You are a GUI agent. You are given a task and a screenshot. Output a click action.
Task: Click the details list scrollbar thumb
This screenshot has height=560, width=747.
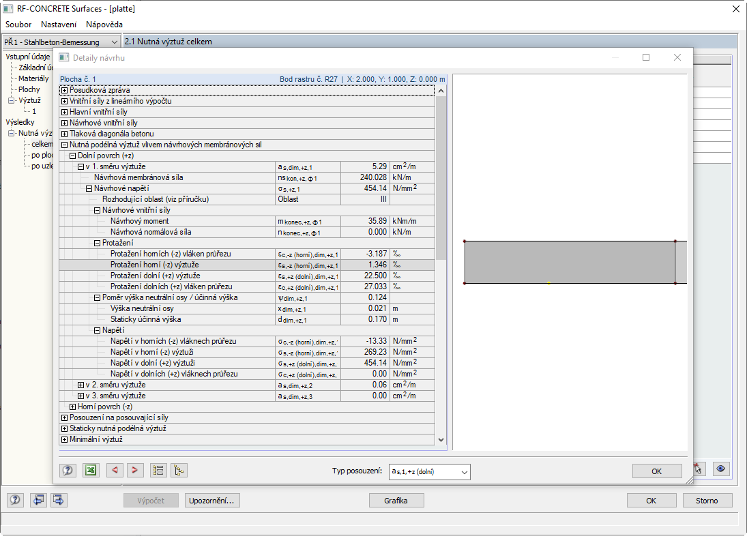pyautogui.click(x=441, y=177)
